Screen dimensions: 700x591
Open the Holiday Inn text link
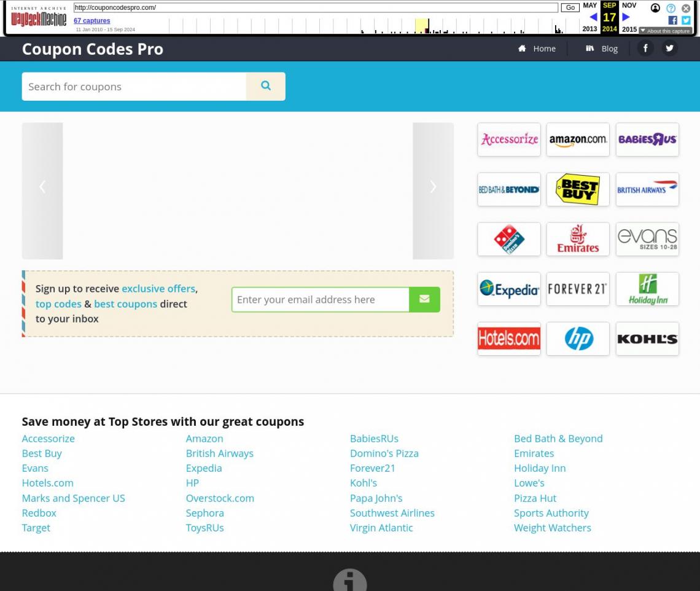pos(540,468)
